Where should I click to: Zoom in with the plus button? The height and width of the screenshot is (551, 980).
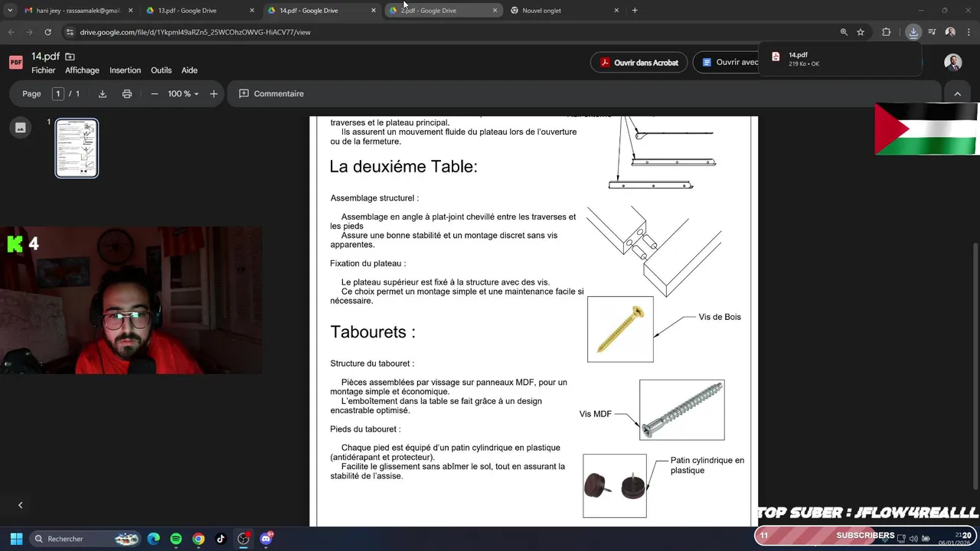214,93
